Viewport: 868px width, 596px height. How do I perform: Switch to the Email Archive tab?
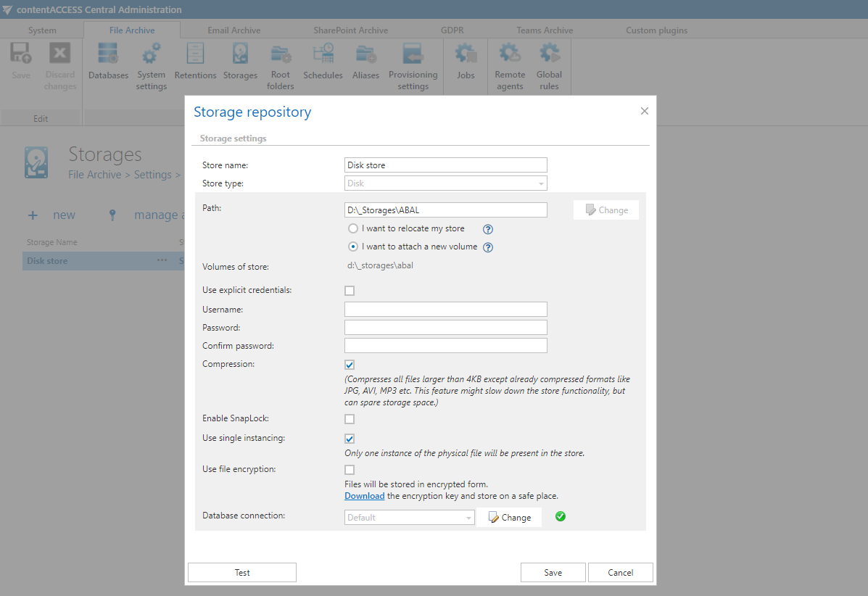point(233,30)
